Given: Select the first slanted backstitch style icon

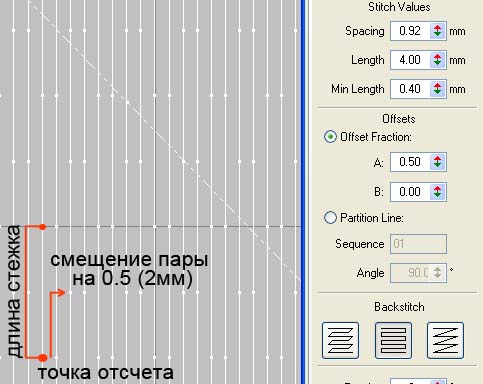Looking at the screenshot, I should click(x=340, y=340).
